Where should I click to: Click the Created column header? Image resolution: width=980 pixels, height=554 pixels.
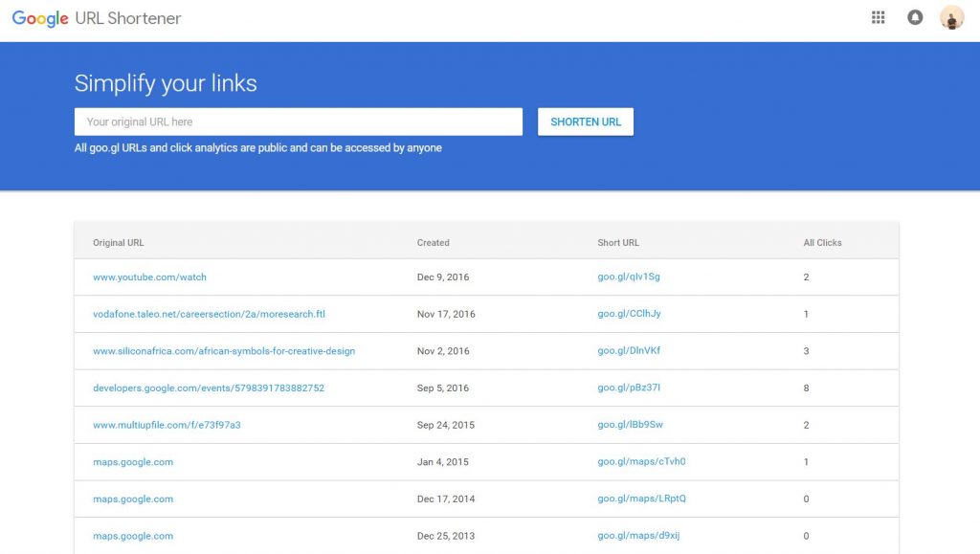(434, 242)
